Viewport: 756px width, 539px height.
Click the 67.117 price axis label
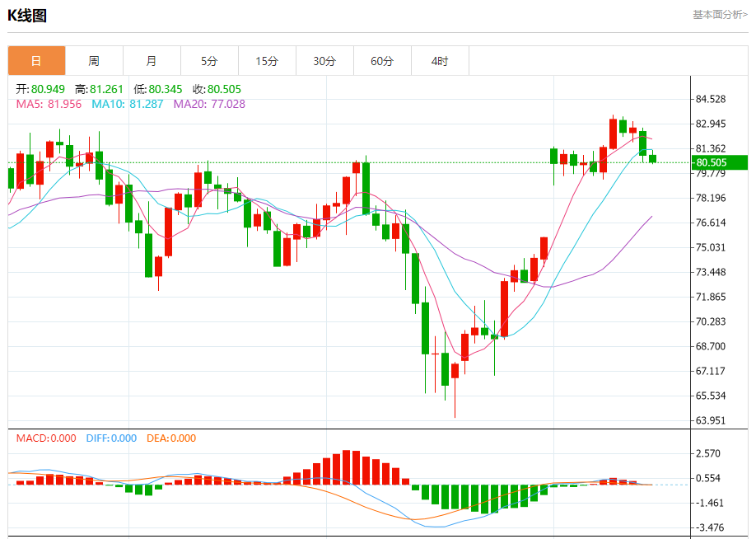710,371
